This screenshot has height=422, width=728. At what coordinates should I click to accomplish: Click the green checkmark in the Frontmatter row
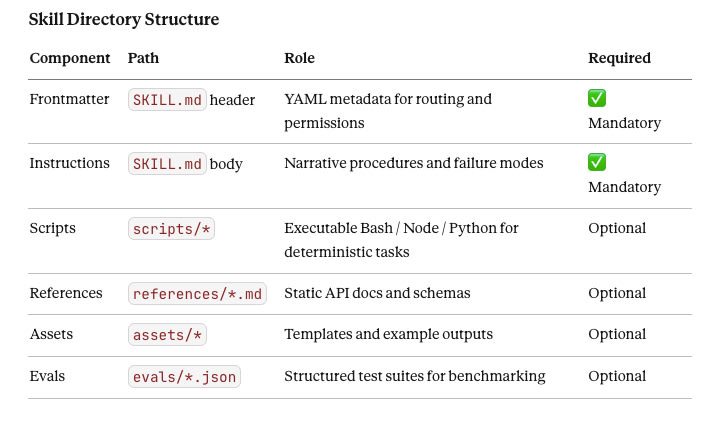click(x=597, y=99)
